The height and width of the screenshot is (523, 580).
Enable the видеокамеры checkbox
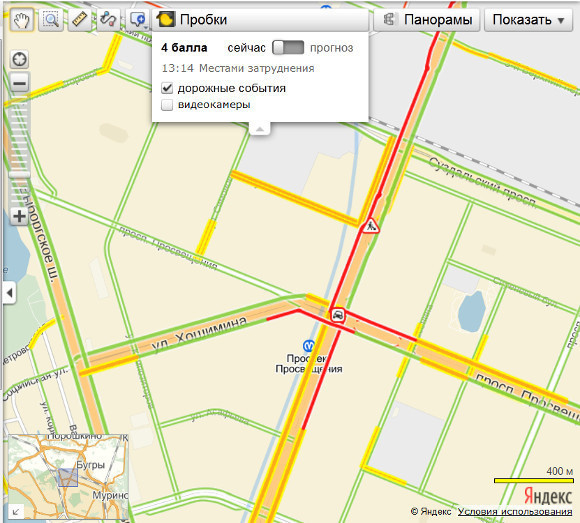[x=167, y=105]
